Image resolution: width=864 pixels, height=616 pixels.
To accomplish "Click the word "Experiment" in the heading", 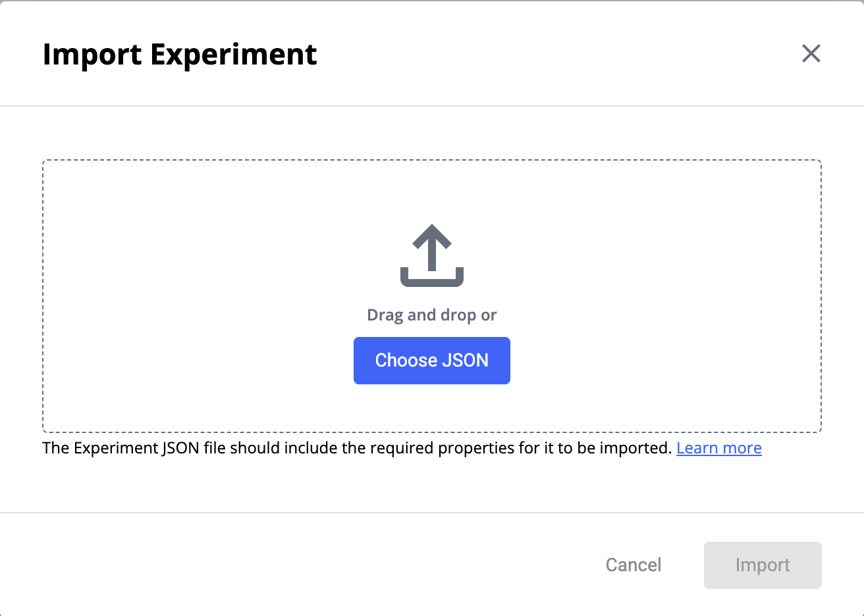I will 234,54.
